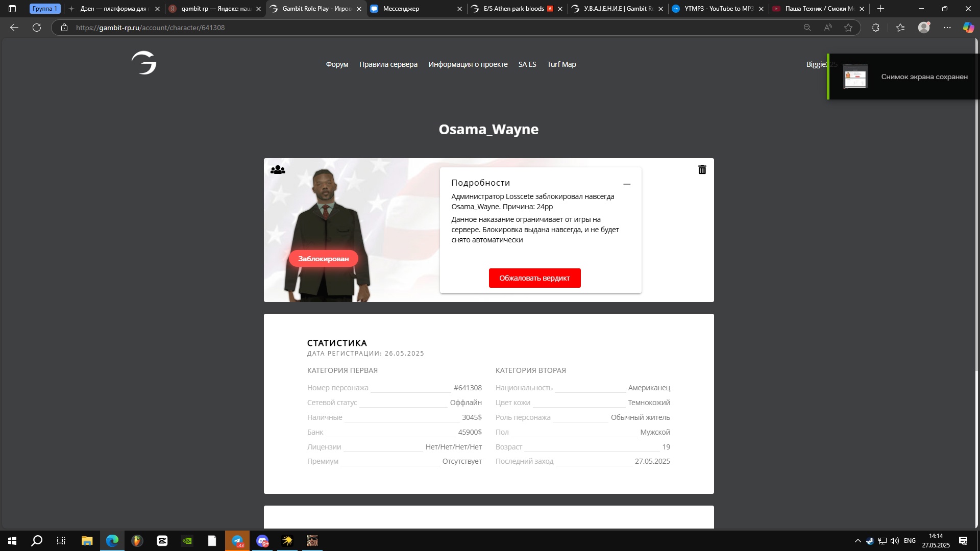Open the Правила сервера menu item

click(388, 64)
